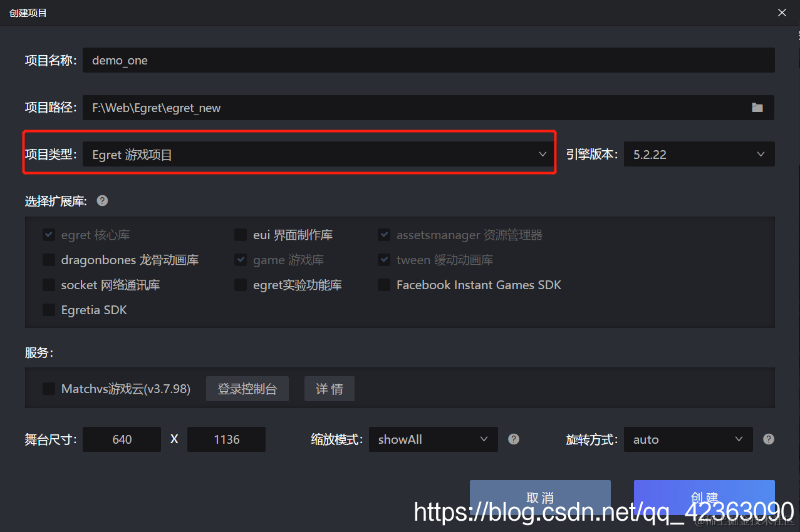The image size is (800, 532).
Task: Click the 引擎版本 label
Action: [592, 155]
